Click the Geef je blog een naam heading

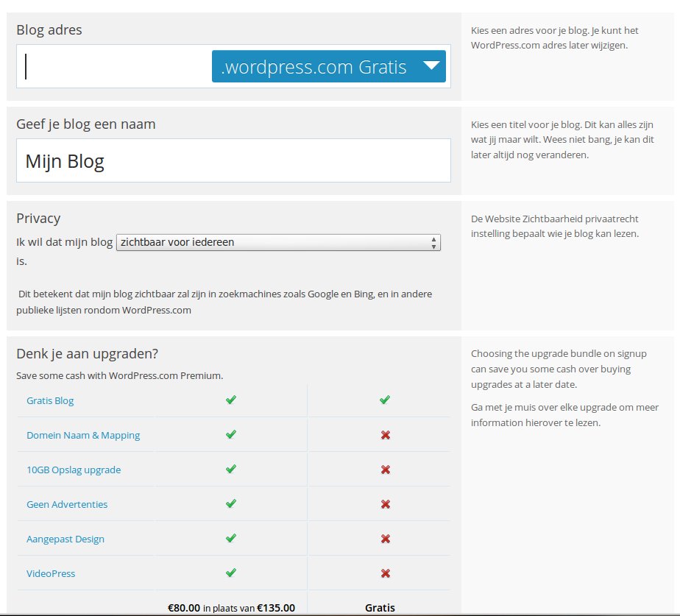(x=86, y=124)
